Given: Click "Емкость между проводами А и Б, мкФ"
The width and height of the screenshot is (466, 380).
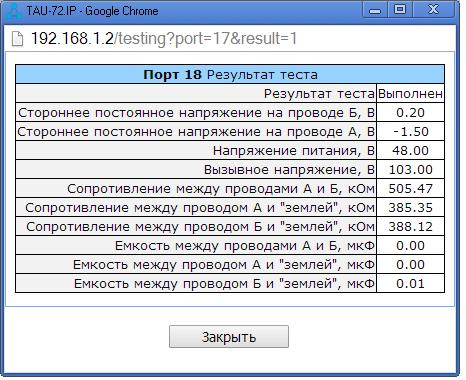Looking at the screenshot, I should tap(245, 246).
